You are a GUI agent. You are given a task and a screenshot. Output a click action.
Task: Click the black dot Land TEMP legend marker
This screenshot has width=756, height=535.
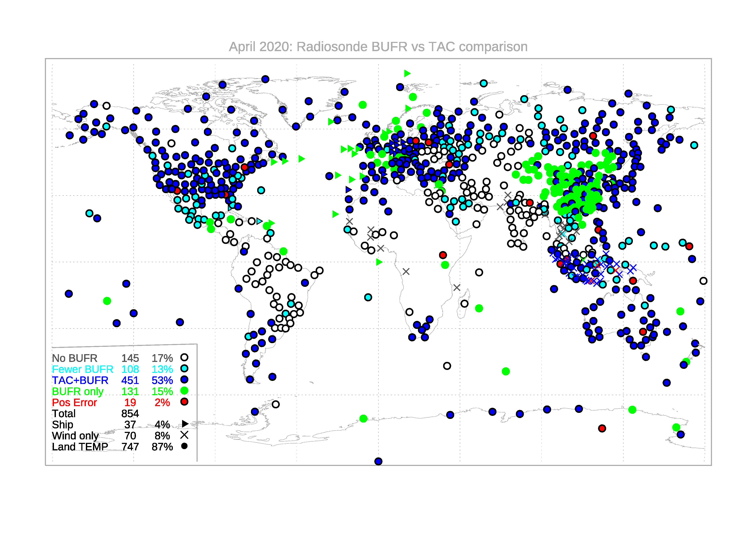(x=184, y=446)
